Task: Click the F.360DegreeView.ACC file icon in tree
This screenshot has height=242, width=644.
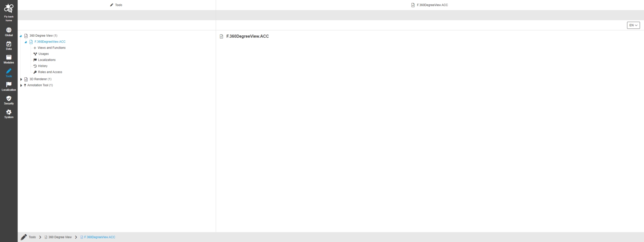Action: coord(31,42)
